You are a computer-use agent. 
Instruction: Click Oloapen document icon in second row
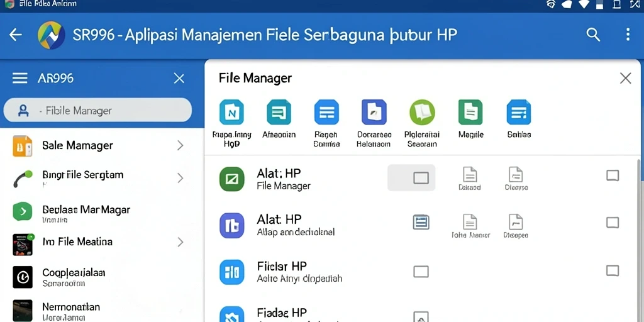pyautogui.click(x=516, y=222)
